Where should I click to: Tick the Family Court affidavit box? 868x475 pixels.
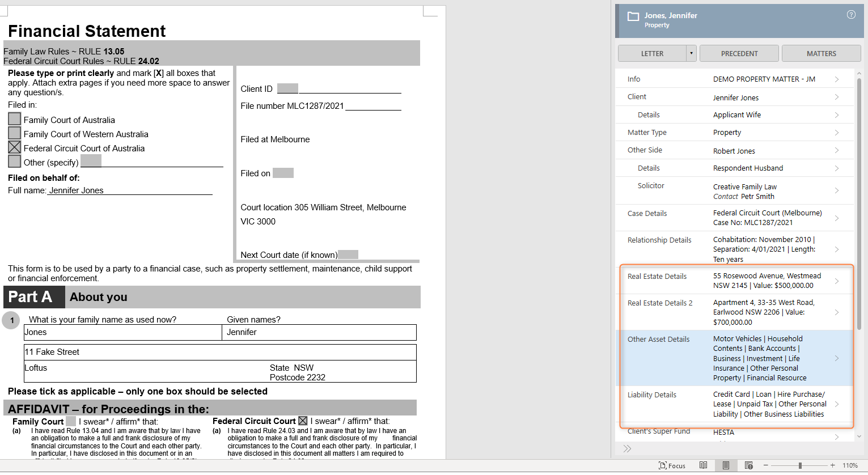71,421
